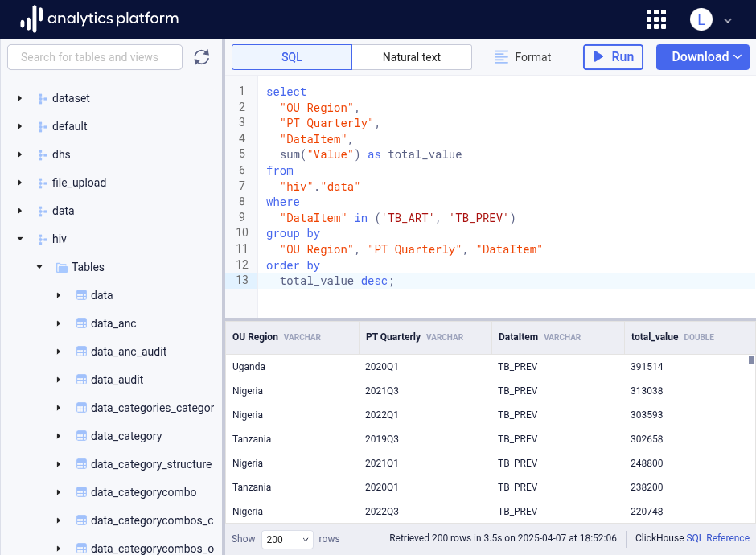Image resolution: width=756 pixels, height=555 pixels.
Task: Expand the default schema
Action: [x=20, y=126]
